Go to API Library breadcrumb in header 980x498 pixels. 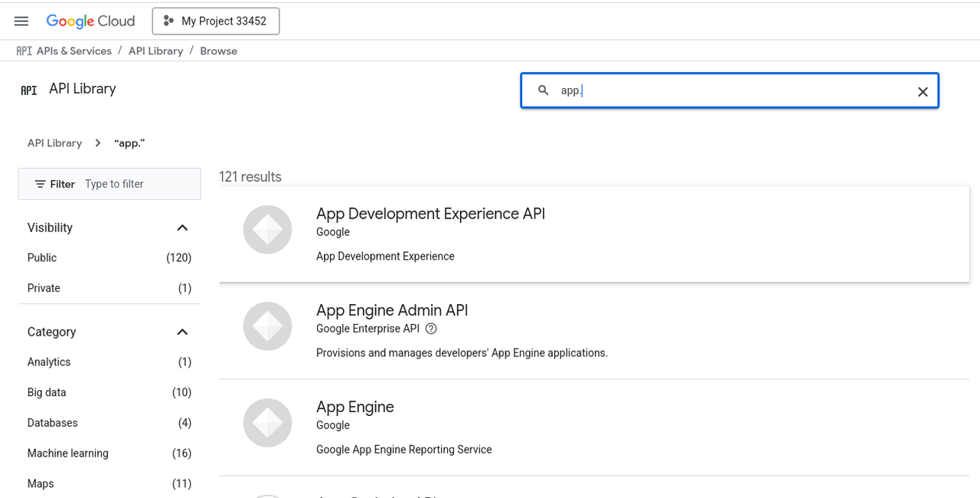[155, 51]
